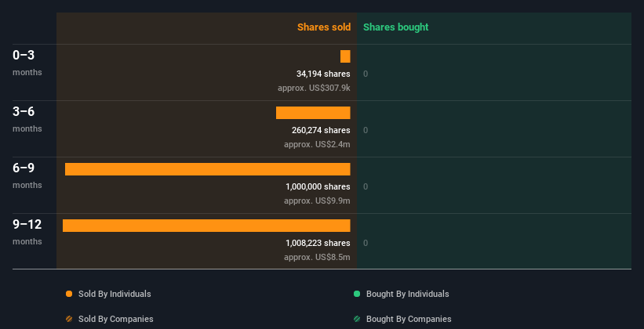This screenshot has width=644, height=329.
Task: Click the 0 bought value in 3–6 months row
Action: click(x=366, y=130)
